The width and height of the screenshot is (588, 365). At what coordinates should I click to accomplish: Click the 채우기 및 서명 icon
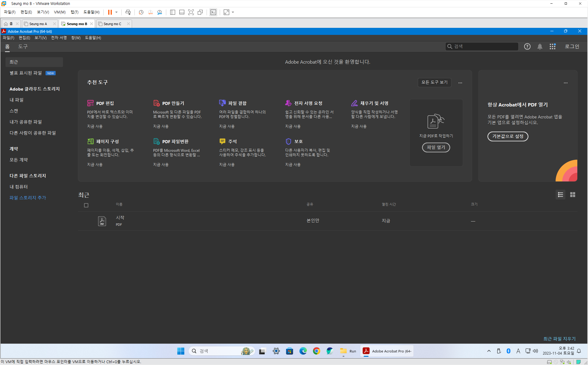pyautogui.click(x=354, y=103)
